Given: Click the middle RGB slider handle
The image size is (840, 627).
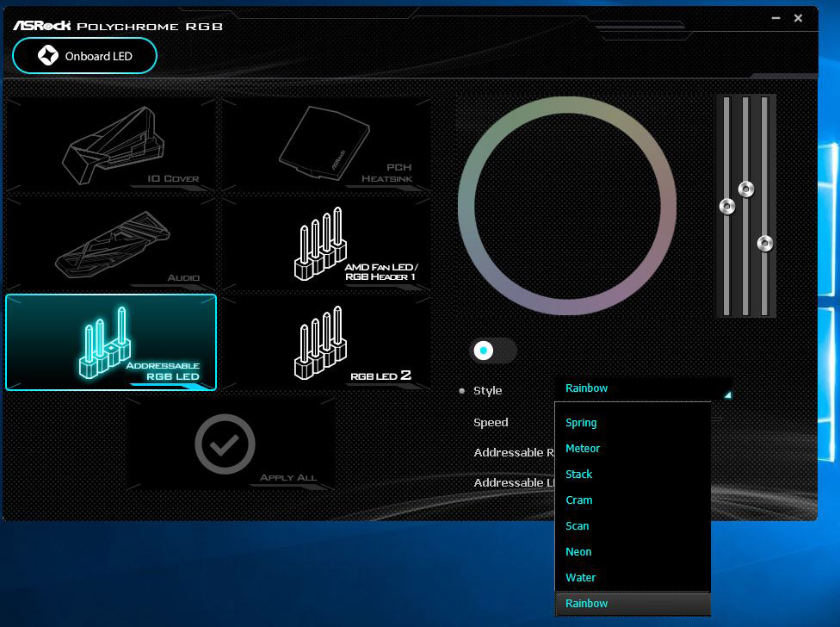Looking at the screenshot, I should (x=746, y=189).
